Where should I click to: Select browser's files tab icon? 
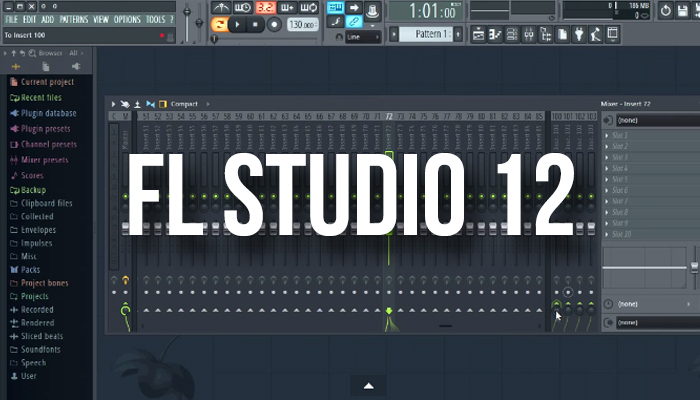(x=46, y=67)
